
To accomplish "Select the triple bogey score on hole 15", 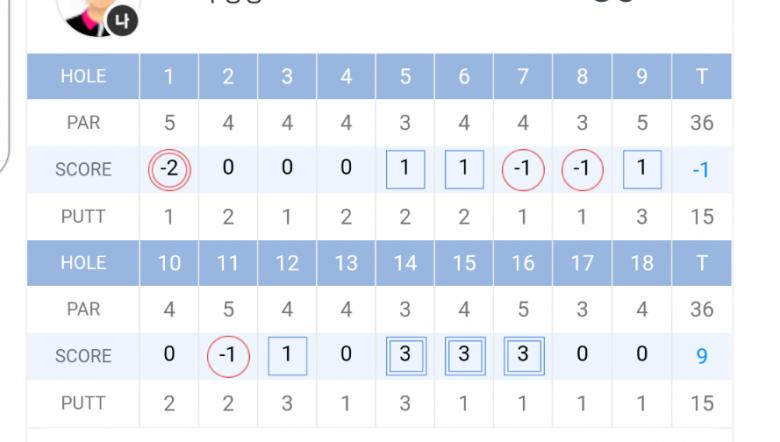I will (464, 355).
